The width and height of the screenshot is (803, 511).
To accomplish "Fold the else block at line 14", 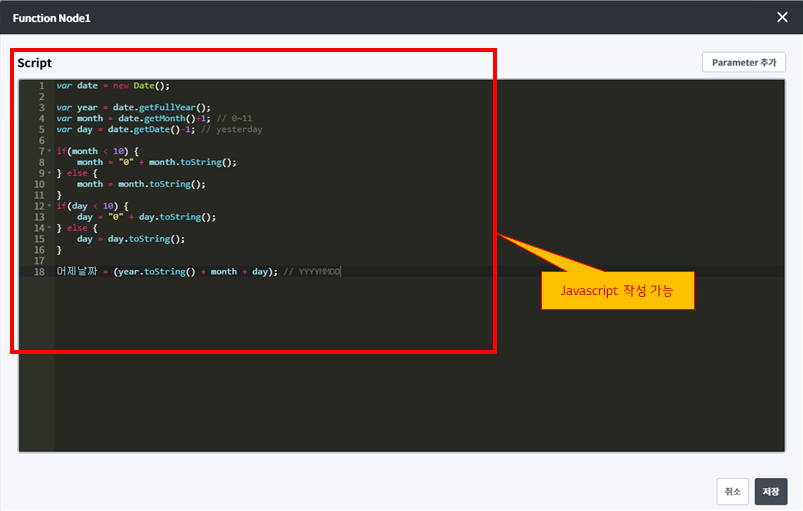I will [x=49, y=228].
